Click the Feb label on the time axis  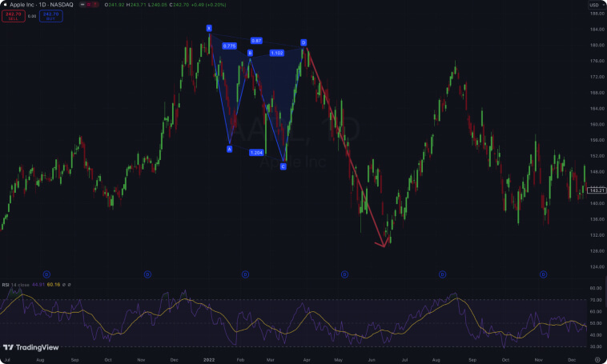tap(240, 360)
